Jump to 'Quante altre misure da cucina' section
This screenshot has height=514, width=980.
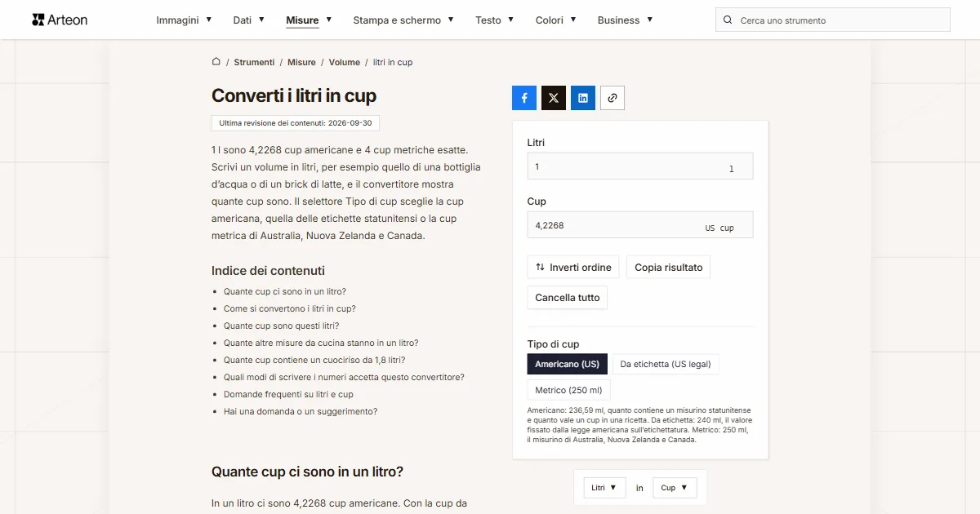point(321,343)
